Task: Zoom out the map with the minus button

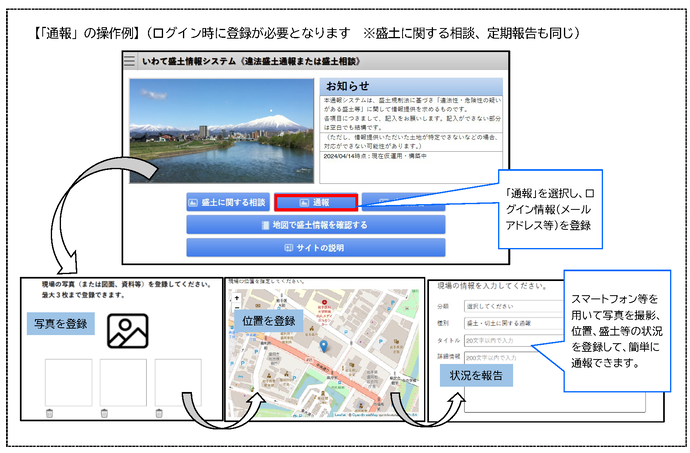Action: (234, 307)
